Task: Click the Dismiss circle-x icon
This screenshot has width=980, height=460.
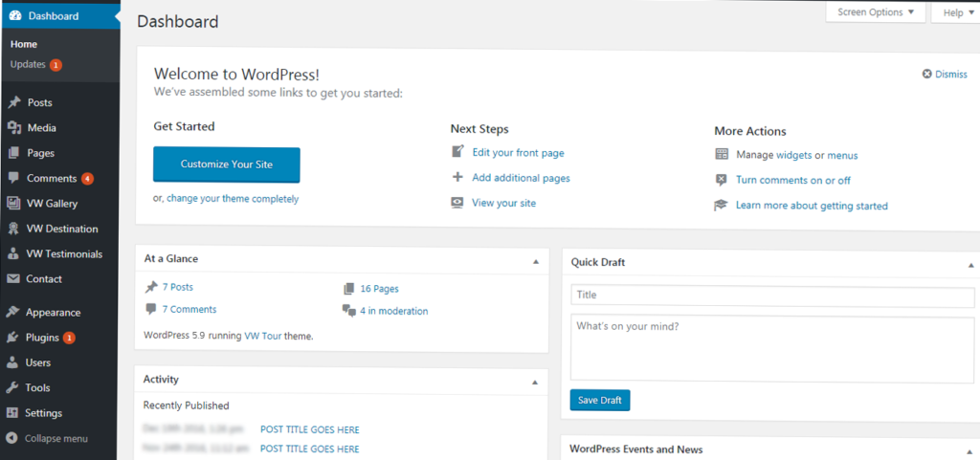Action: click(927, 74)
